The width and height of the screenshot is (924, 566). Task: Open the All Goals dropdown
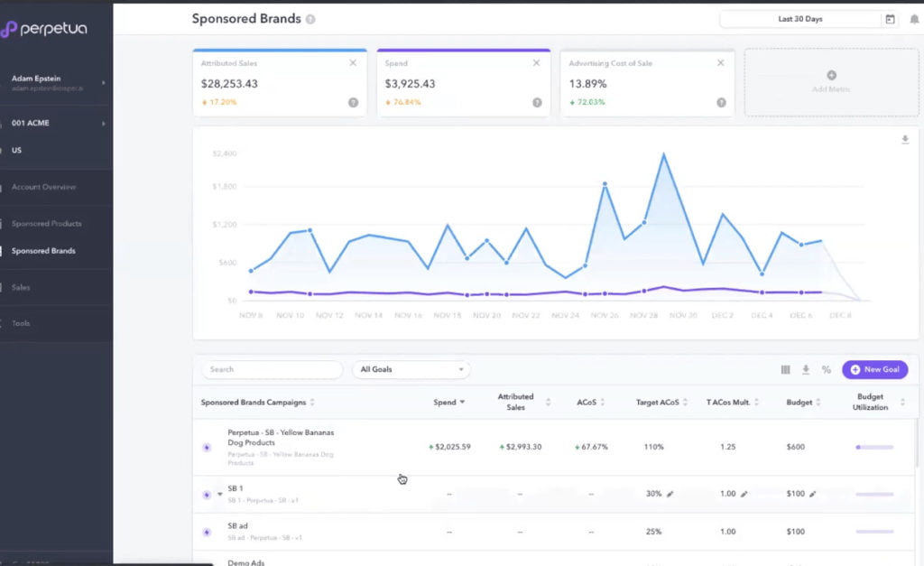click(x=411, y=370)
